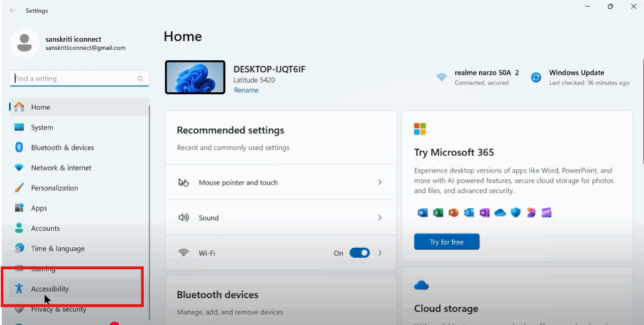Click the desktop wallpaper thumbnail
This screenshot has height=325, width=644.
195,77
